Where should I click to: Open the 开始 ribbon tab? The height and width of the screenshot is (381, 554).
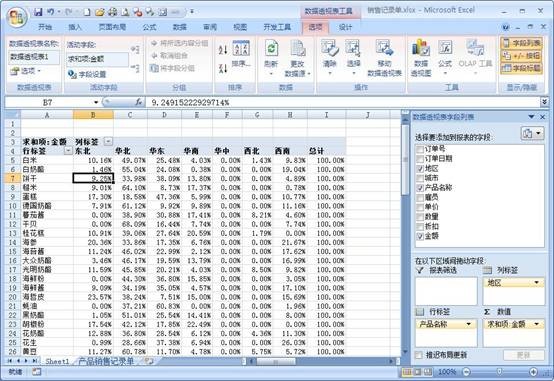[x=45, y=27]
